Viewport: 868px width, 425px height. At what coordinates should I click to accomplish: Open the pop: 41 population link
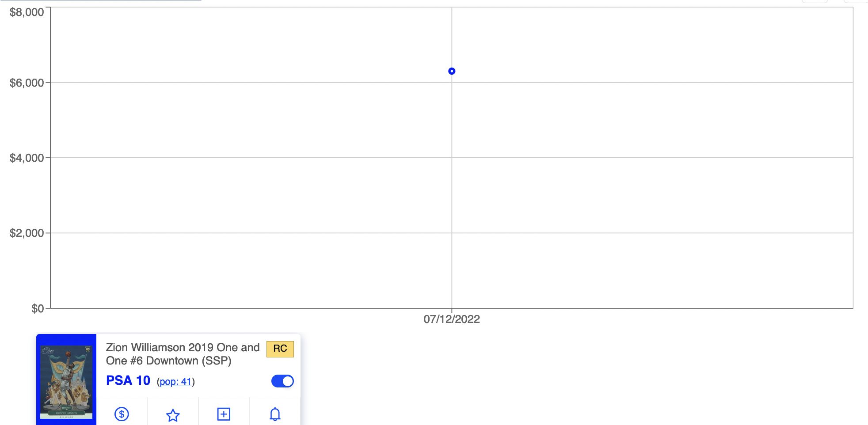click(x=175, y=382)
